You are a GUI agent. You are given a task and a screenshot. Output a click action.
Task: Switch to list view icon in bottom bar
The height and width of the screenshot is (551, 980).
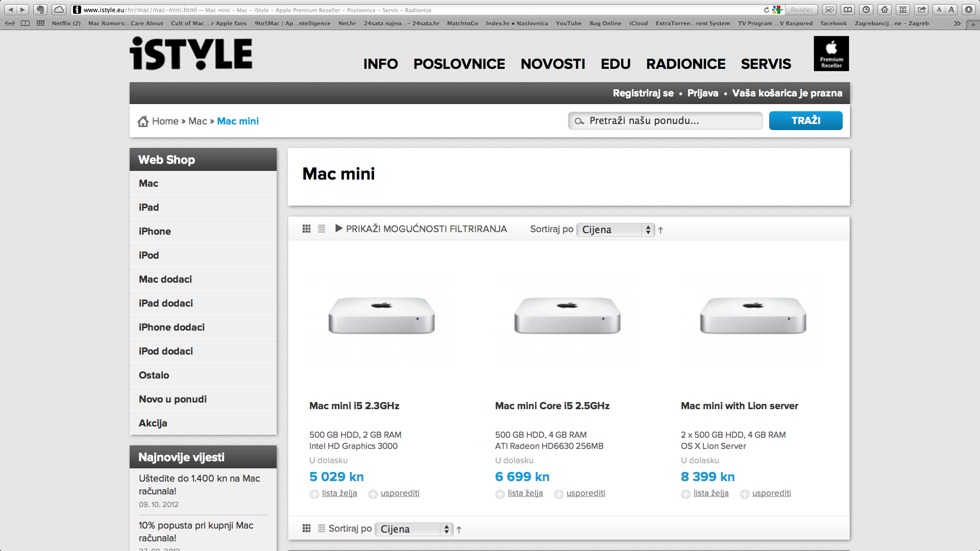point(322,529)
